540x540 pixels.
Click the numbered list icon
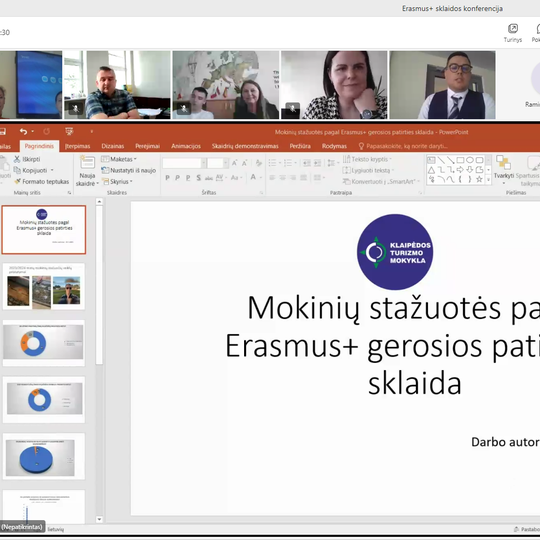tap(288, 163)
